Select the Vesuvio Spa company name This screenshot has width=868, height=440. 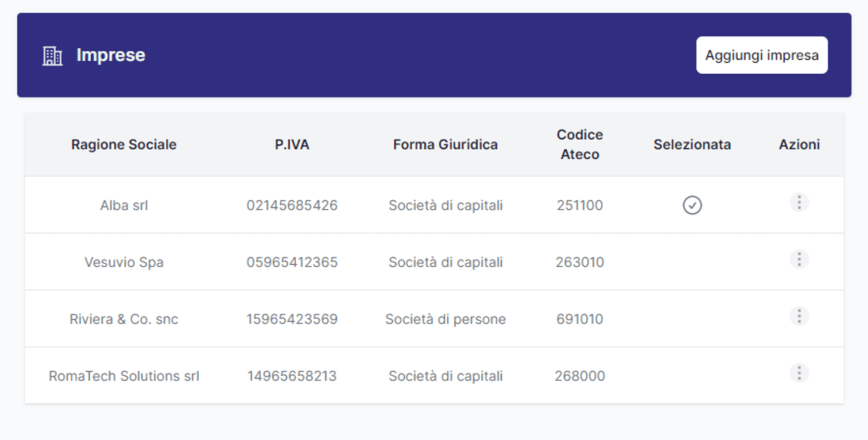click(124, 262)
